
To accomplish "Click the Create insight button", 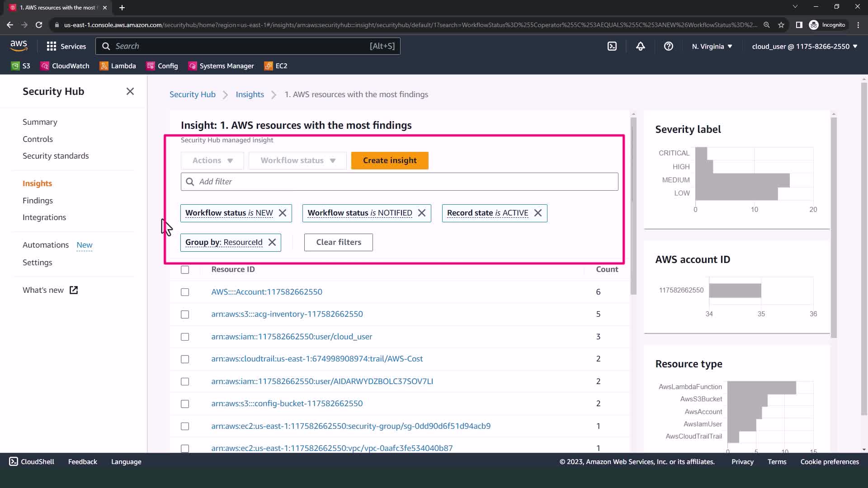I will pos(390,160).
